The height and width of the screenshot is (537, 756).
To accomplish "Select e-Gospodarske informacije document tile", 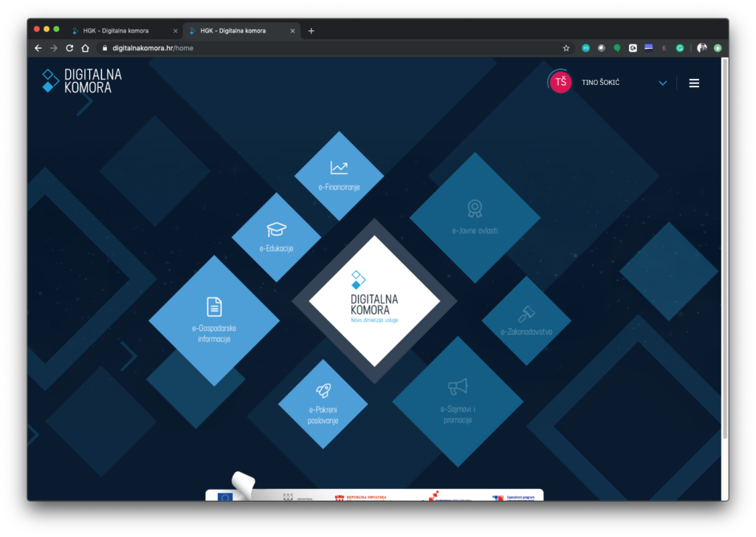I will [x=214, y=320].
